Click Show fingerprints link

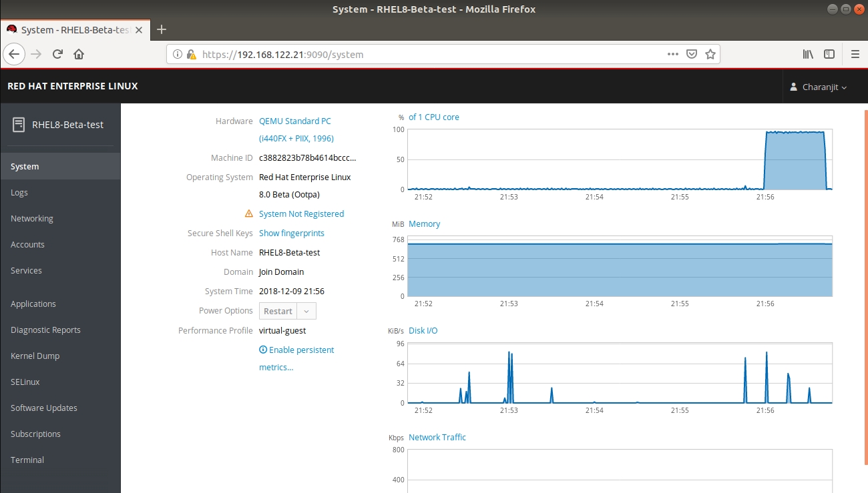click(291, 233)
